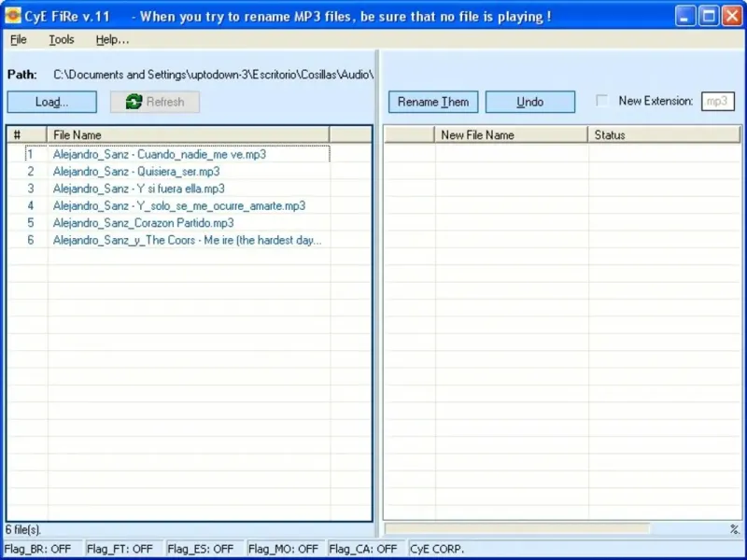Select file Alejandro_Sanz_y_The Coors - Me ire
747x560 pixels.
(188, 240)
